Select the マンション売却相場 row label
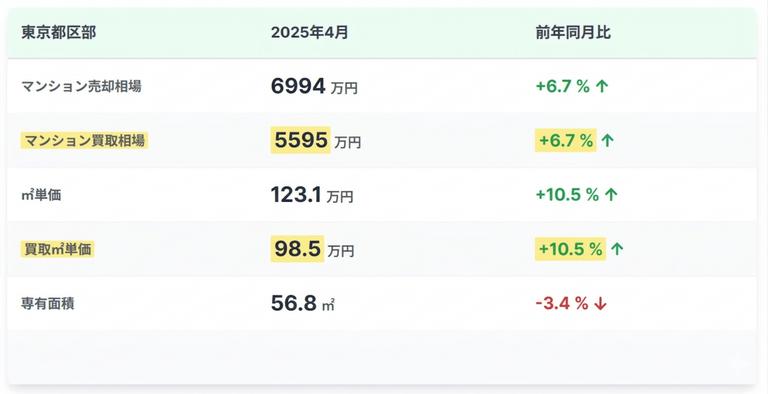The height and width of the screenshot is (394, 768). pyautogui.click(x=81, y=87)
